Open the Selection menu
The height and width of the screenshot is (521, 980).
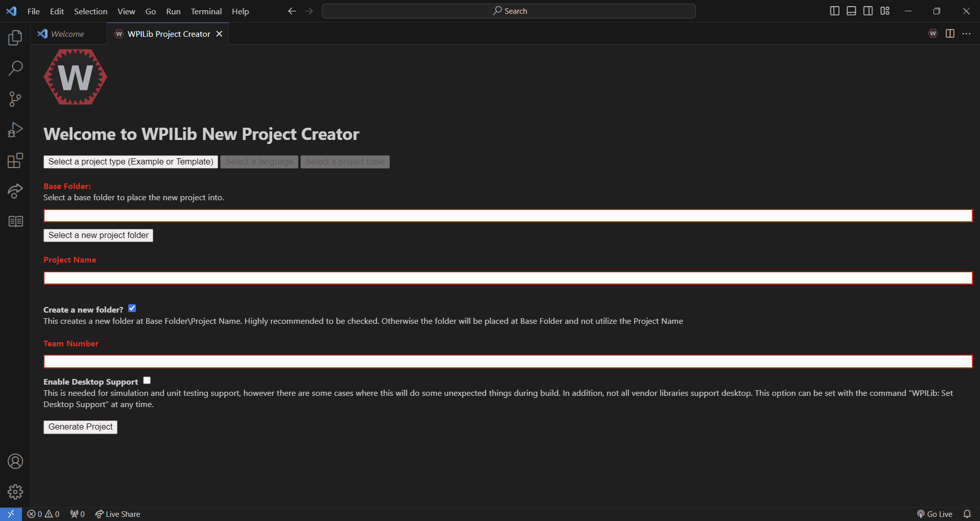pyautogui.click(x=90, y=11)
